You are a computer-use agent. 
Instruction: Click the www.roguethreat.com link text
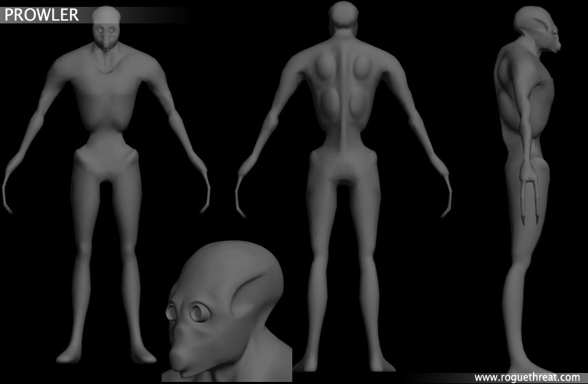527,377
